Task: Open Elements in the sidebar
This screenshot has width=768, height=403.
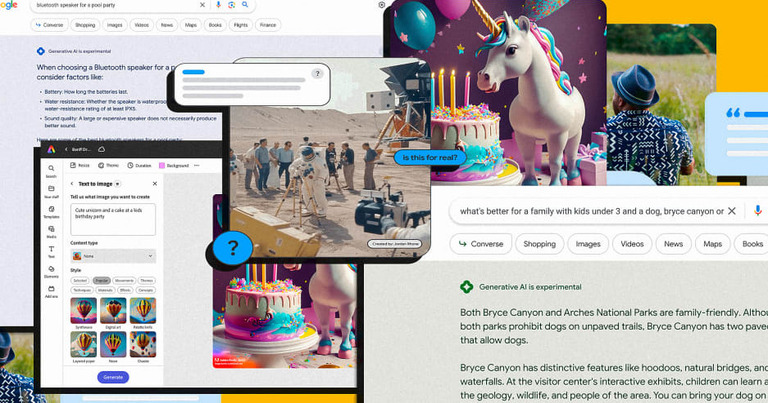Action: 51,272
